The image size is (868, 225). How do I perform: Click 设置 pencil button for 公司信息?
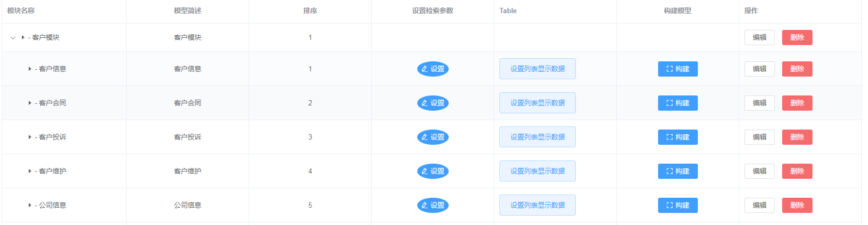[433, 206]
